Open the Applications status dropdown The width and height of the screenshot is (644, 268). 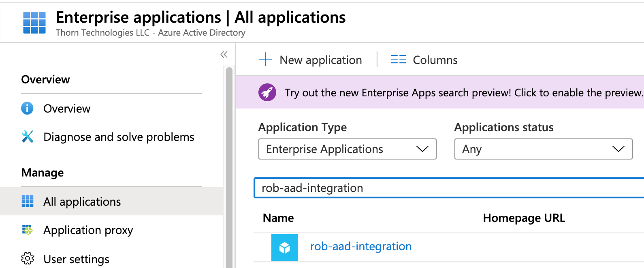pyautogui.click(x=543, y=149)
